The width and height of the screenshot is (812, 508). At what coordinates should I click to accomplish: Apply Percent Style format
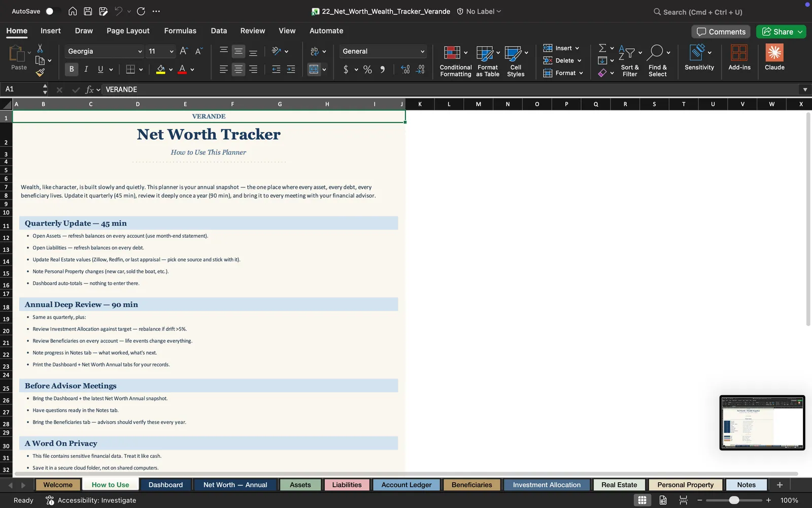[367, 70]
